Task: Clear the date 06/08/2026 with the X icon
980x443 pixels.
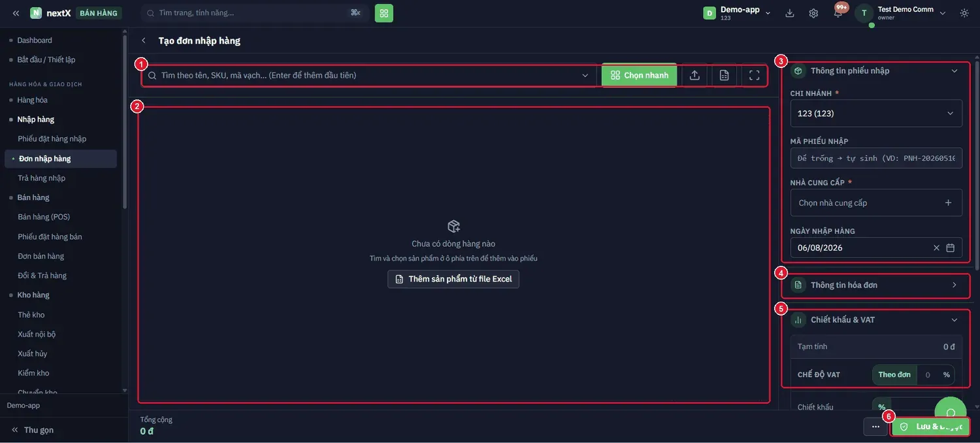Action: point(936,248)
